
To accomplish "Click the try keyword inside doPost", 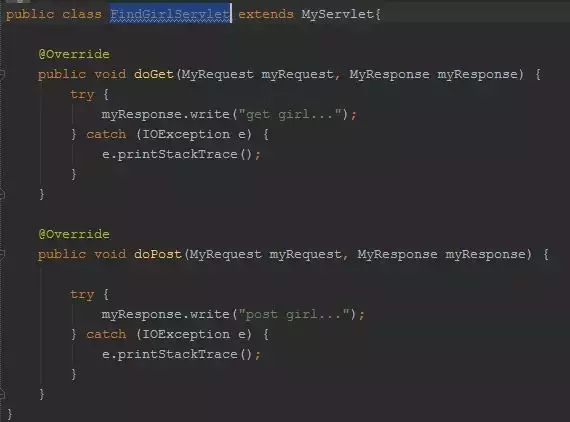I will [82, 294].
